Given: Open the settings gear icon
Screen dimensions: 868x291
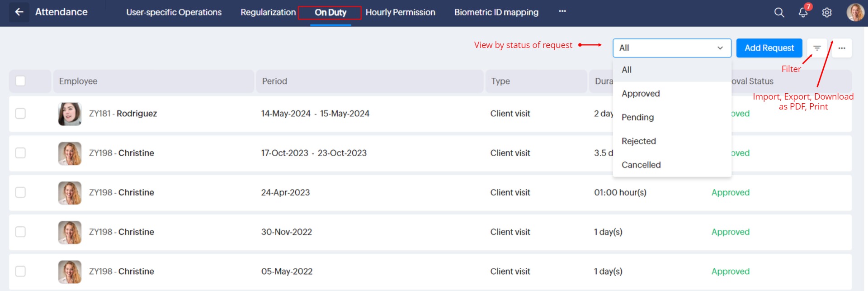Looking at the screenshot, I should click(x=827, y=13).
